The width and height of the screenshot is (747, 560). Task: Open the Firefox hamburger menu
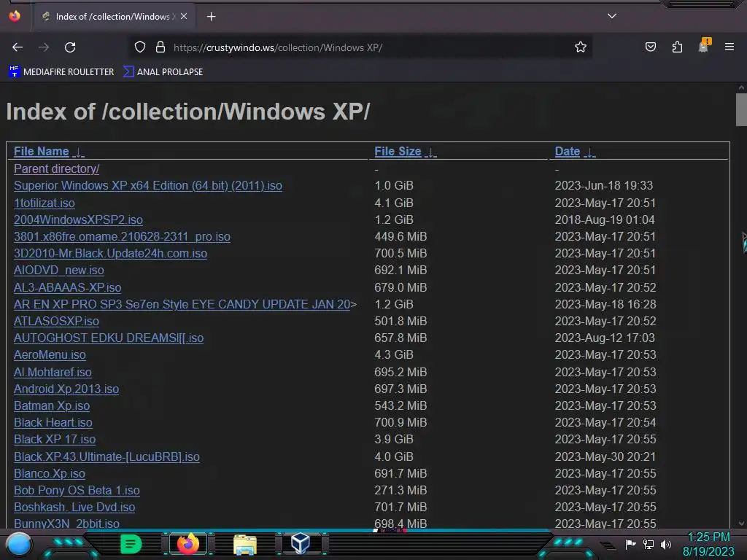coord(729,47)
